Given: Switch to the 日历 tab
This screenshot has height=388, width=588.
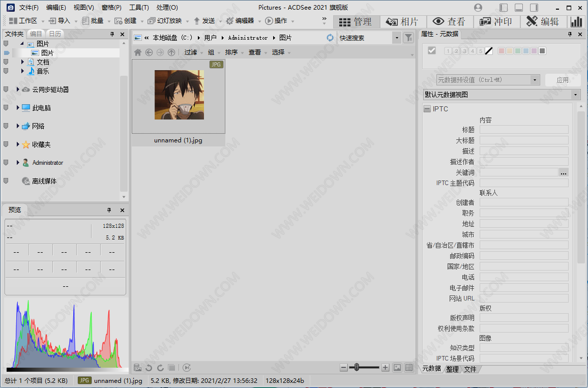Looking at the screenshot, I should pos(55,34).
